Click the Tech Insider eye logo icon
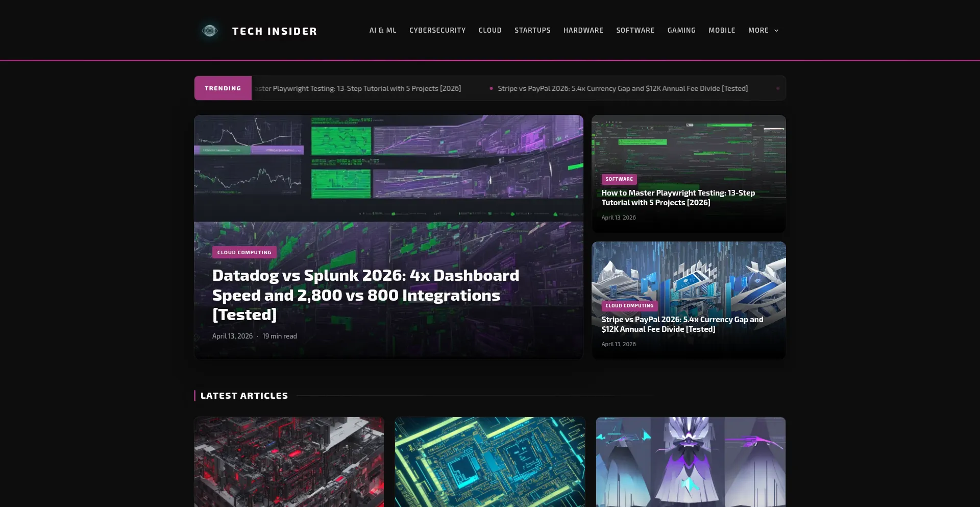 209,31
